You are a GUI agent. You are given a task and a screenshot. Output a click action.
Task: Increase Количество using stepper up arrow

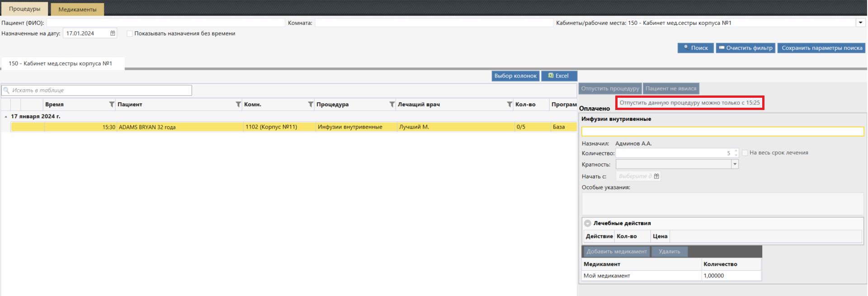[x=736, y=151]
